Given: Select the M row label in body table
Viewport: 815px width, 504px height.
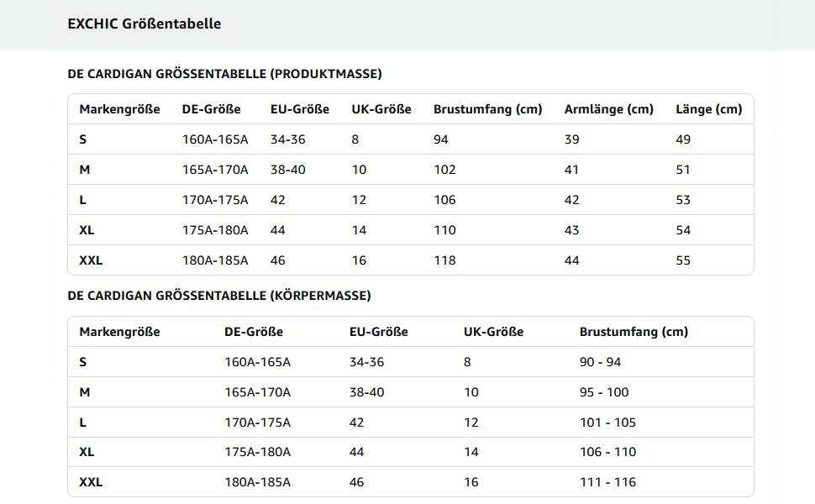Looking at the screenshot, I should 84,392.
